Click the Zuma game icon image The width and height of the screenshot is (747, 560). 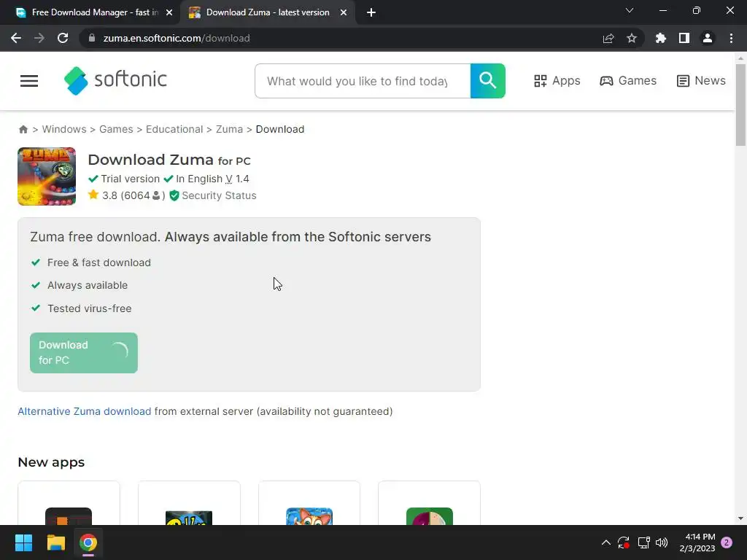pos(47,176)
